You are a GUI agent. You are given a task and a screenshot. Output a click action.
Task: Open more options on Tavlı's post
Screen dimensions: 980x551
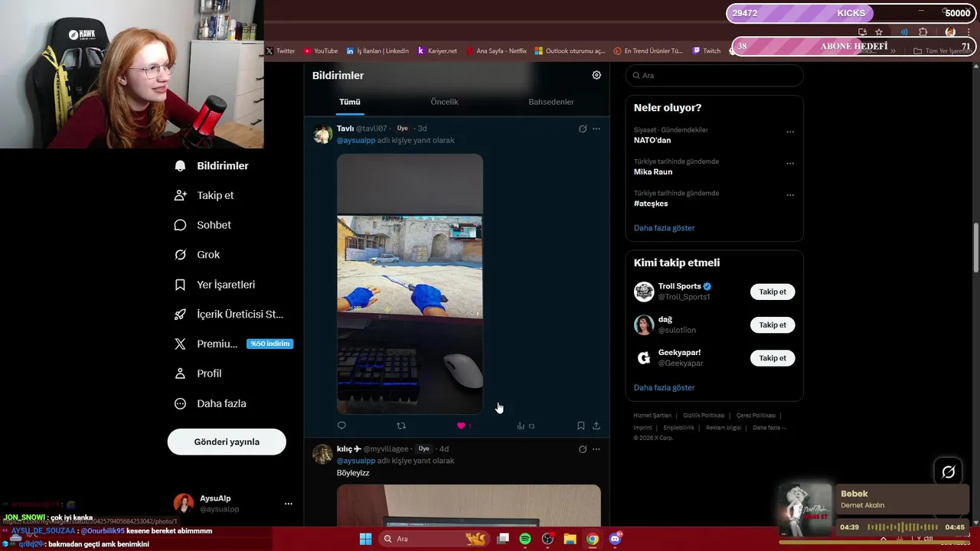tap(596, 129)
